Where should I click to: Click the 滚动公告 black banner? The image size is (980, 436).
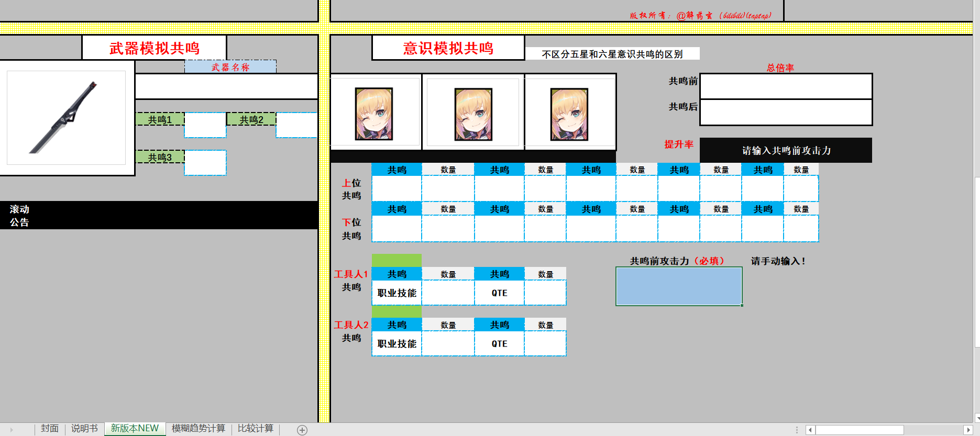pyautogui.click(x=159, y=215)
